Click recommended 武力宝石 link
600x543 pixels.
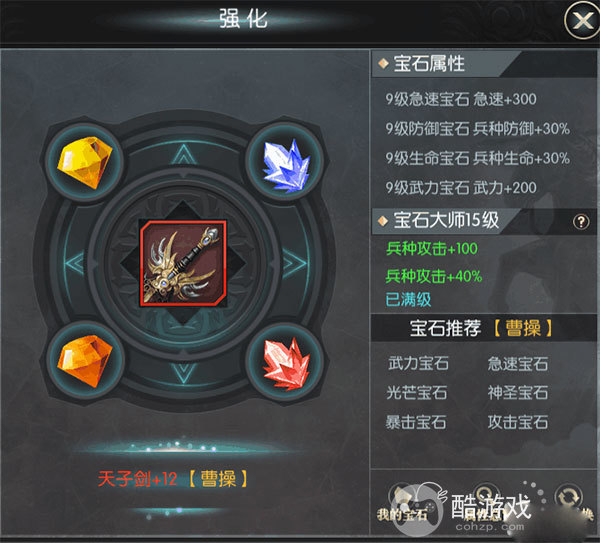418,363
